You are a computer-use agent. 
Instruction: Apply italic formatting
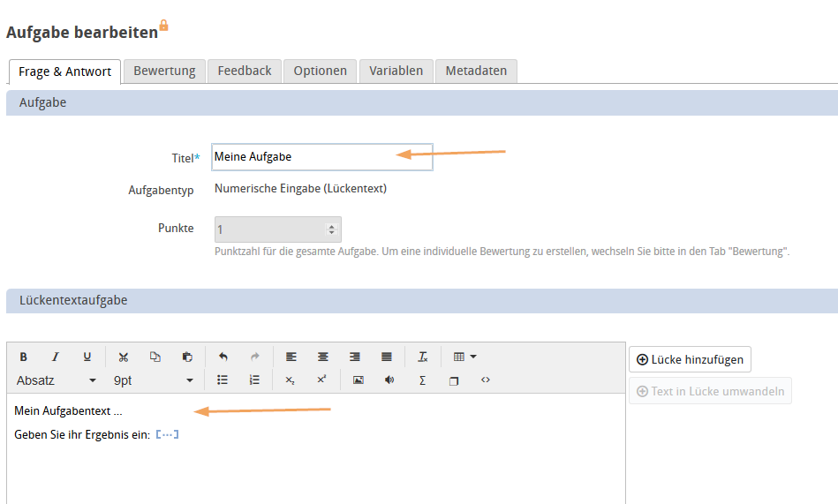[55, 357]
